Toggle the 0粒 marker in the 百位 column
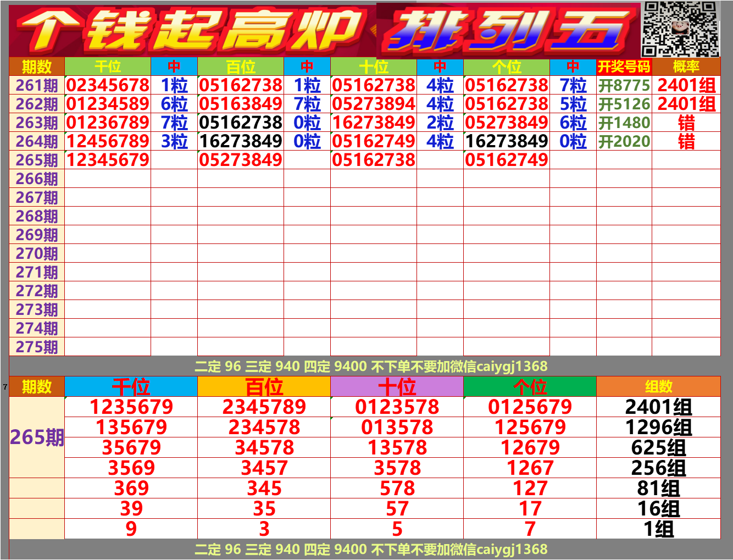733x560 pixels. (308, 122)
